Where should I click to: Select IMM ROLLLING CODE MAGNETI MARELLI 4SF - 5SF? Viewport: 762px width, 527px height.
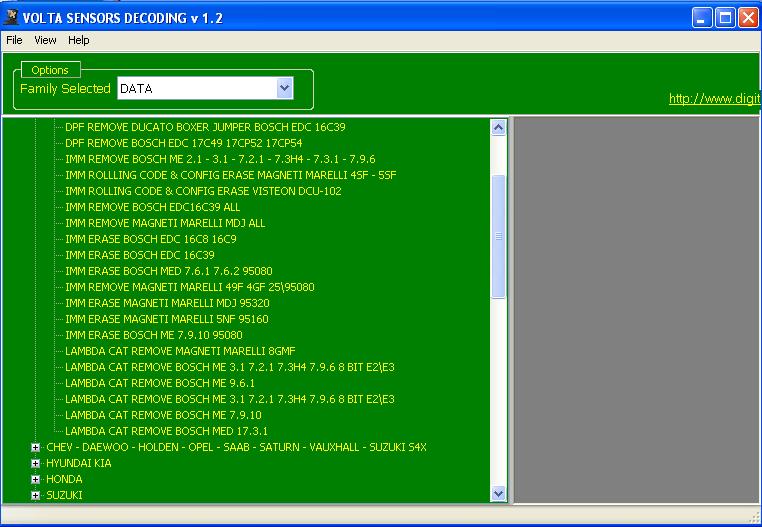(231, 176)
